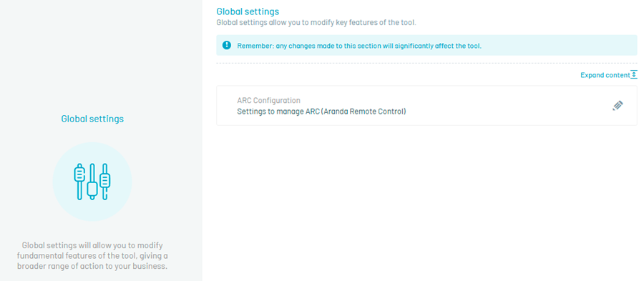
Task: Select the left slider in the illustration
Action: (79, 182)
